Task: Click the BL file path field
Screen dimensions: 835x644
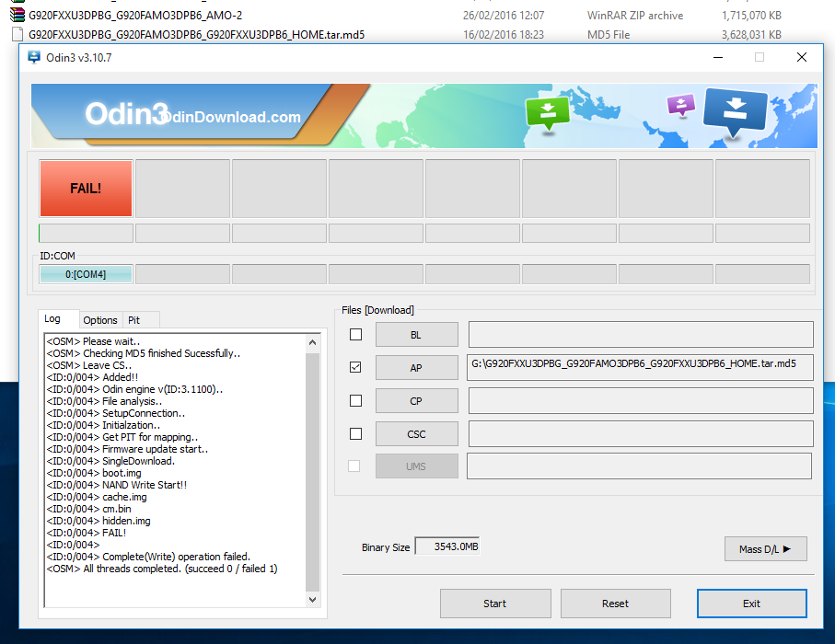Action: (x=641, y=334)
